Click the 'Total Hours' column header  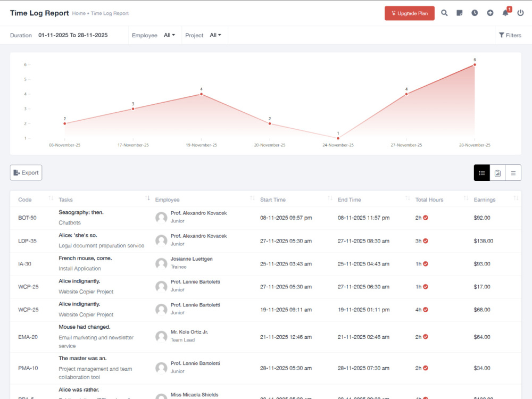(429, 200)
